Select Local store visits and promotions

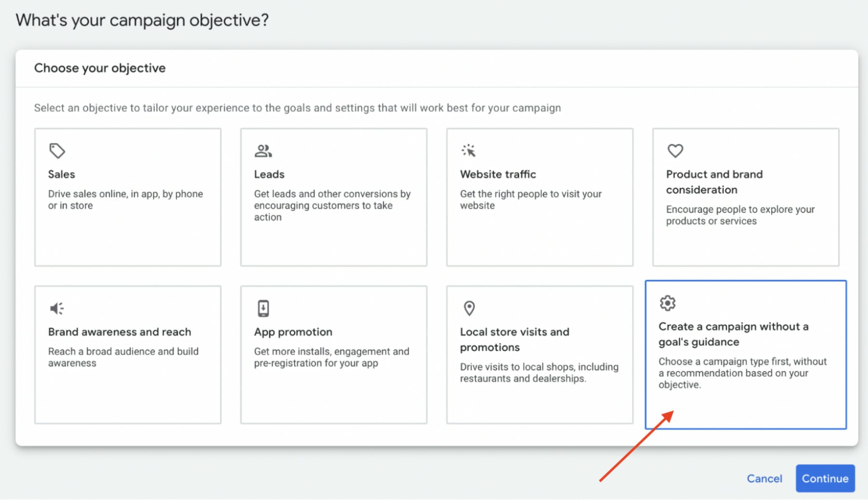[x=539, y=354]
